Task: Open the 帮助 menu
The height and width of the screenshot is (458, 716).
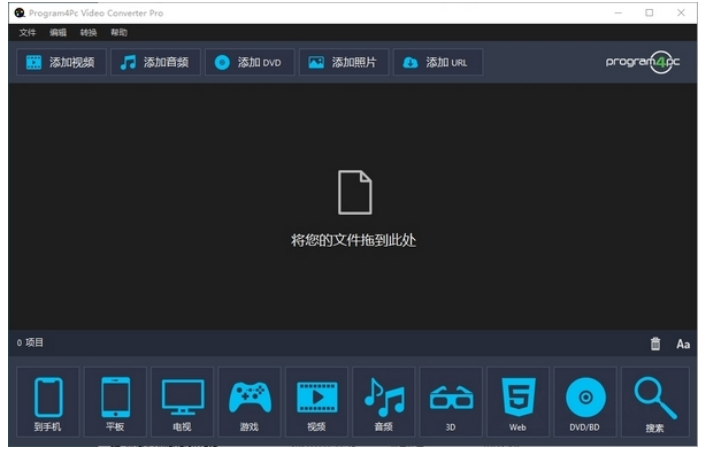Action: [119, 32]
